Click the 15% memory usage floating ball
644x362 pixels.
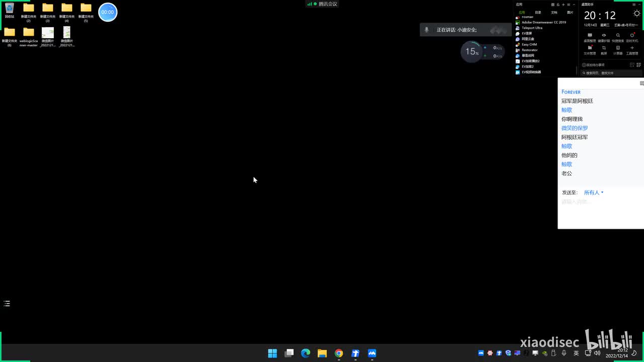[x=471, y=52]
